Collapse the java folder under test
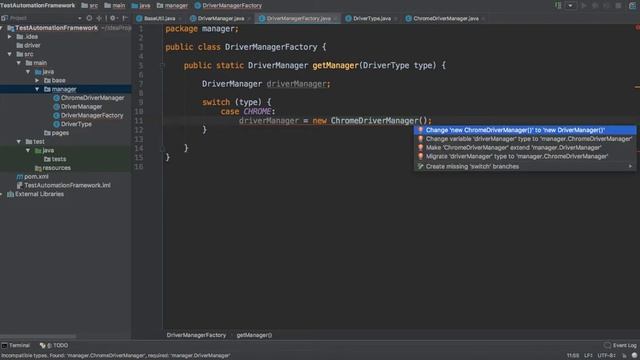640x360 pixels. [x=28, y=150]
